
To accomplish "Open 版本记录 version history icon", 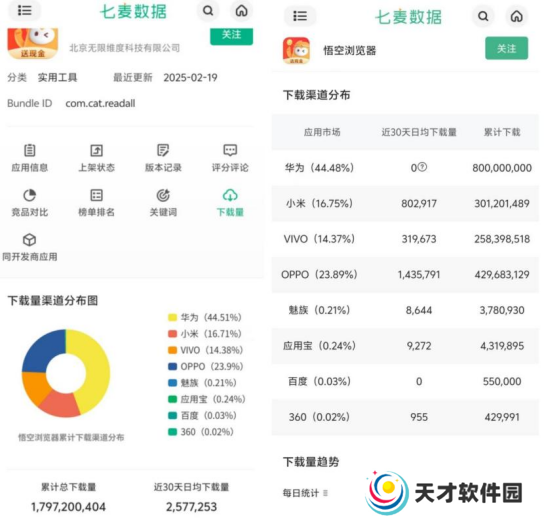I will pos(163,158).
